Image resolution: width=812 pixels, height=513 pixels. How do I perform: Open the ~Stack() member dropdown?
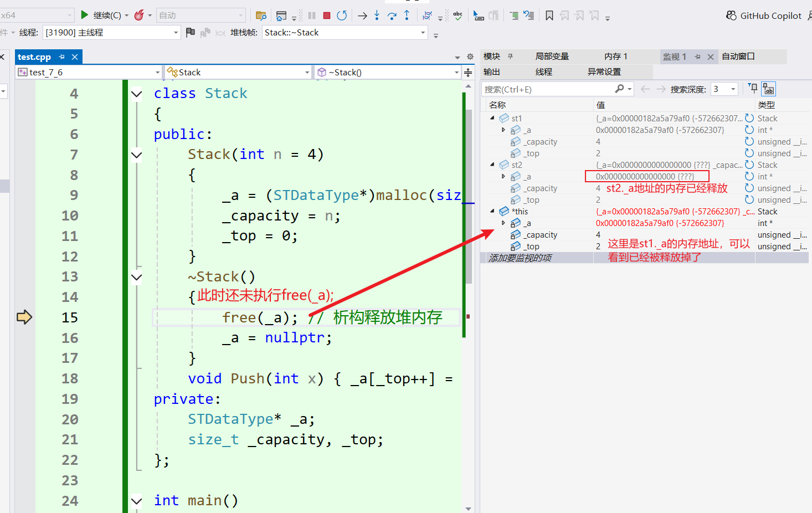pyautogui.click(x=387, y=72)
